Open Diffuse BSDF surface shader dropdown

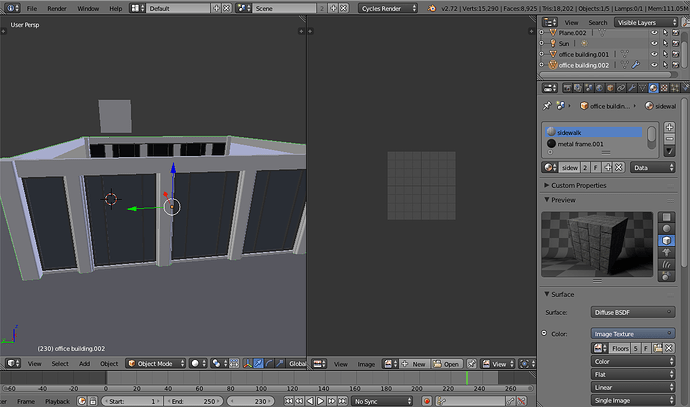tap(633, 312)
